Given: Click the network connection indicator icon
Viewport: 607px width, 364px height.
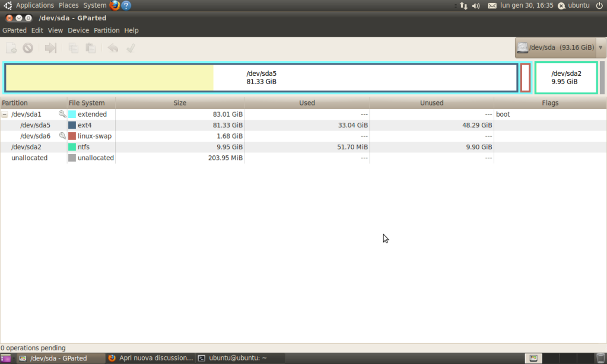Looking at the screenshot, I should point(463,6).
